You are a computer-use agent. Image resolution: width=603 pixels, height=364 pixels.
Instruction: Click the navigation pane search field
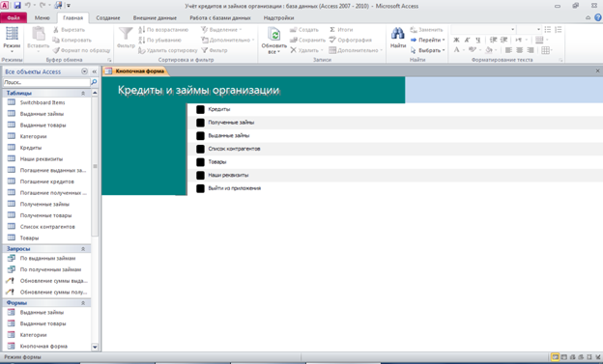46,82
